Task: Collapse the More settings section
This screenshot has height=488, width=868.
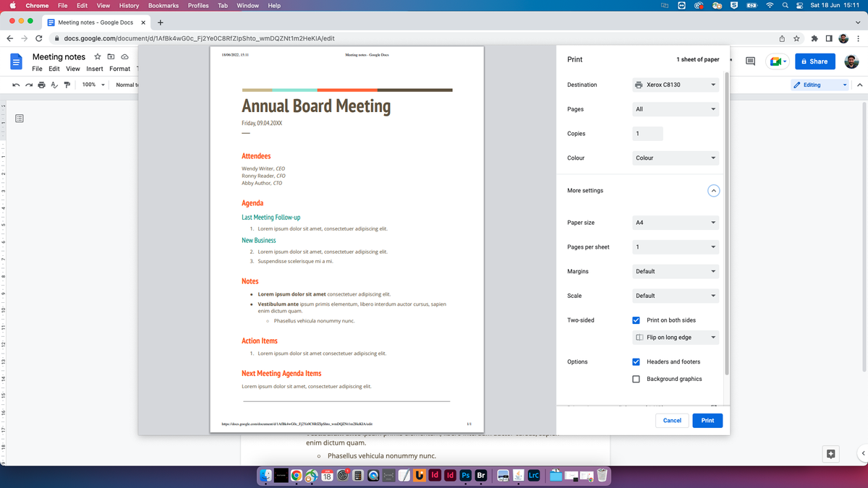Action: [x=713, y=190]
